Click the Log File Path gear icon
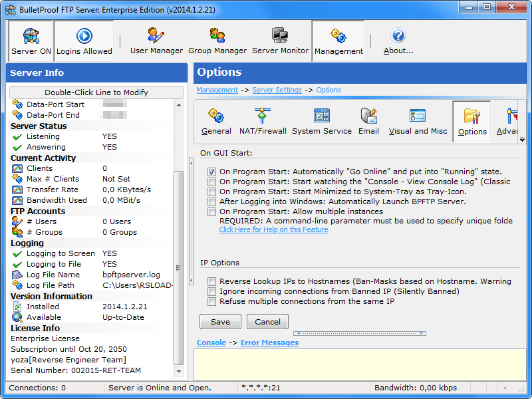532x399 pixels. pos(17,285)
